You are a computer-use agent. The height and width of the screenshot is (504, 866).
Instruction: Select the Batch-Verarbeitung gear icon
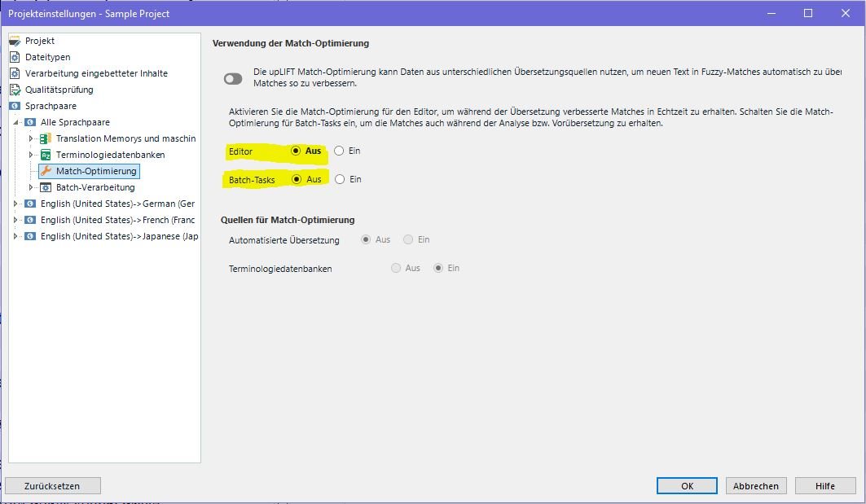tap(46, 187)
